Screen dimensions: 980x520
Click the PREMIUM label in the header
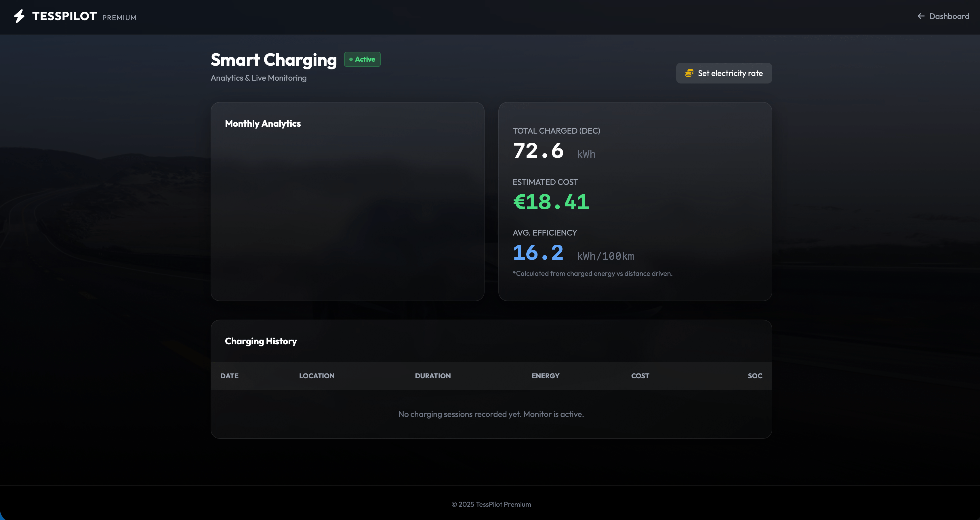[x=119, y=18]
